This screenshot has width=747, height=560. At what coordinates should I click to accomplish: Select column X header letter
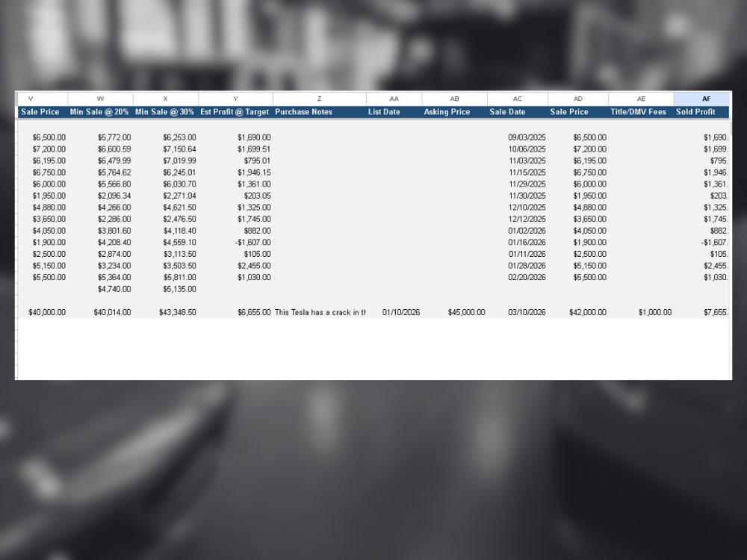click(165, 99)
